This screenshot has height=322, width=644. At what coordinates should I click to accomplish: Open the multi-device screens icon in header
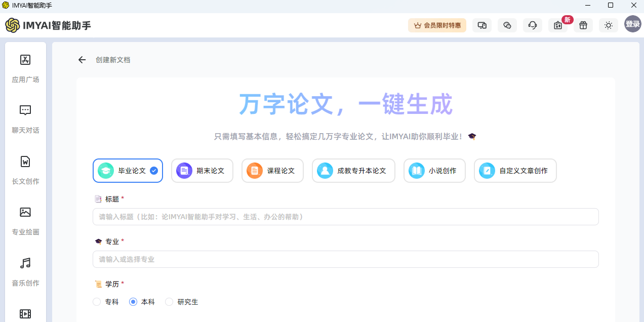pos(482,25)
